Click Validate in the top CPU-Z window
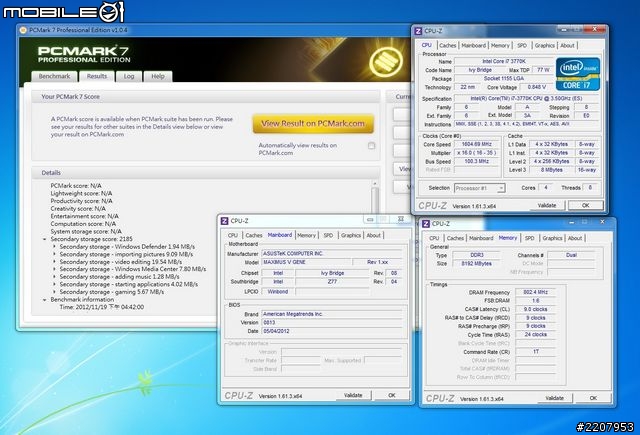Viewport: 640px width, 435px height. (547, 206)
